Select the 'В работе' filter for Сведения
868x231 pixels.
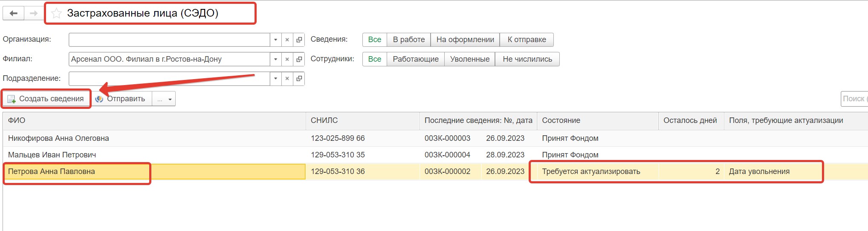point(408,40)
